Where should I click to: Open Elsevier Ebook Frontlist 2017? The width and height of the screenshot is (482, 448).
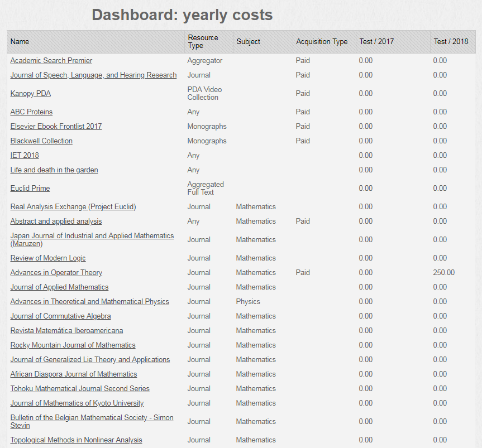coord(56,126)
